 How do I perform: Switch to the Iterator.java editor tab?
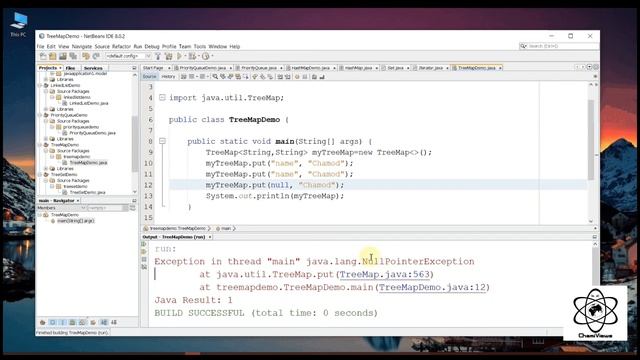431,68
